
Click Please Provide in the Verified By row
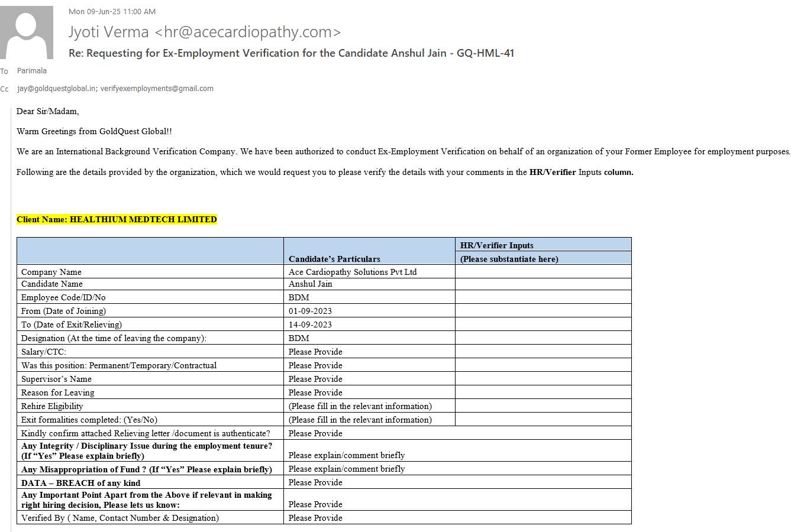click(x=315, y=518)
